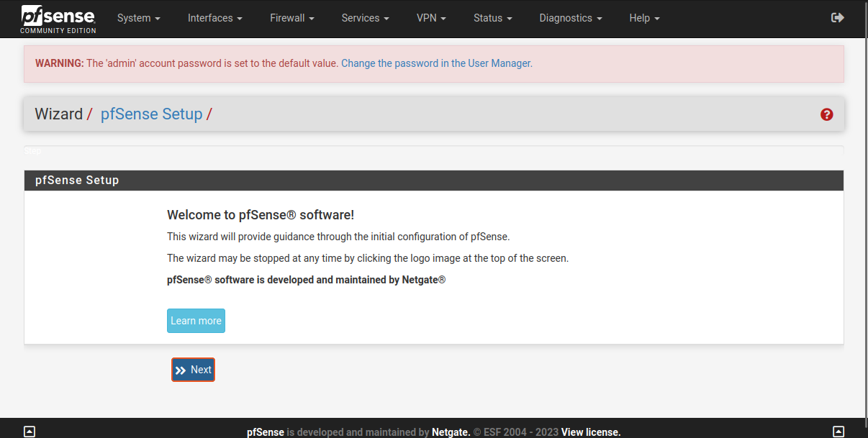Click the footer's right up-arrow icon

[x=838, y=432]
